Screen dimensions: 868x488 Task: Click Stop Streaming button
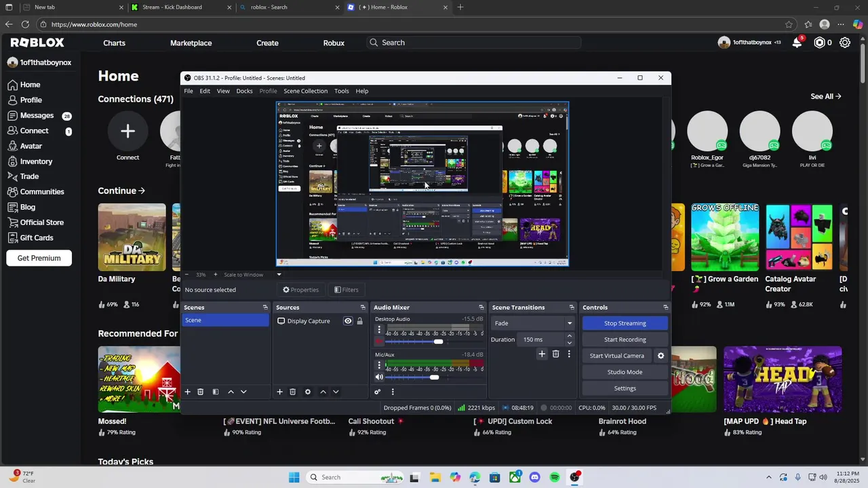pyautogui.click(x=625, y=323)
